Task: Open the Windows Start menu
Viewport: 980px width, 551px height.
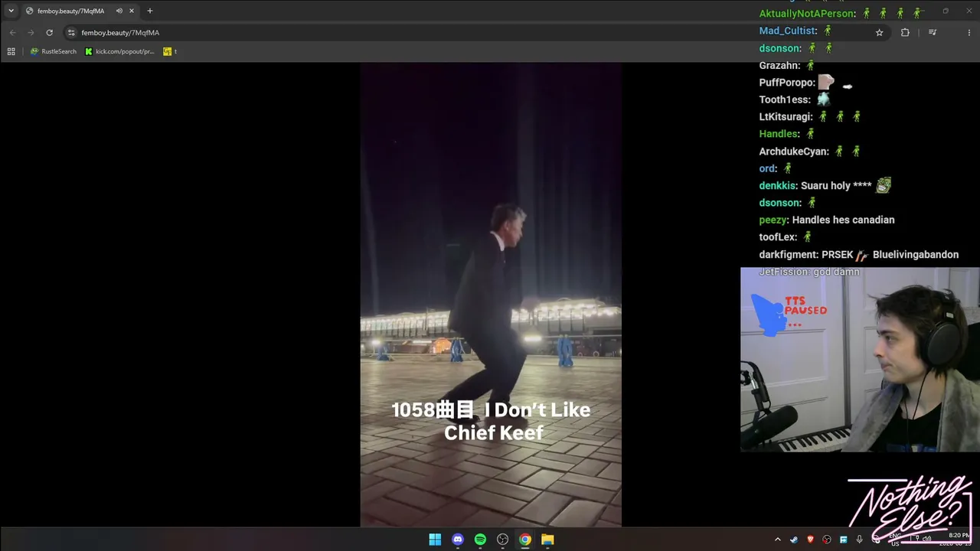Action: 435,540
